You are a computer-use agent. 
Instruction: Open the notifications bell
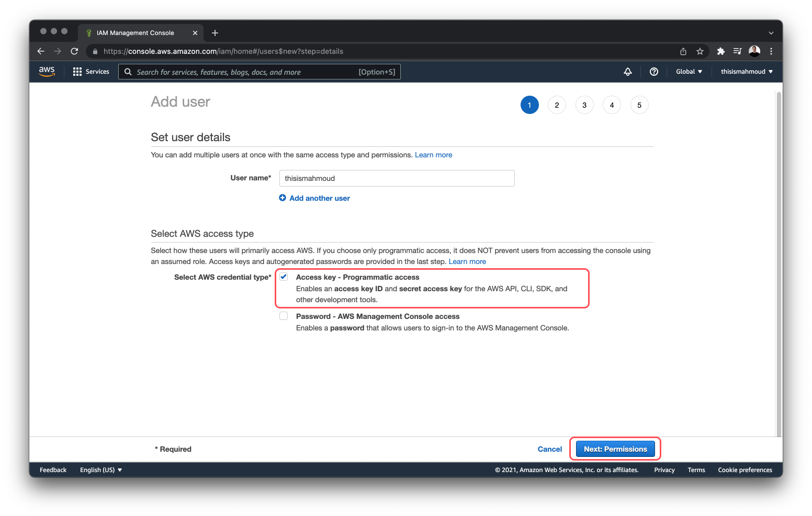tap(628, 72)
